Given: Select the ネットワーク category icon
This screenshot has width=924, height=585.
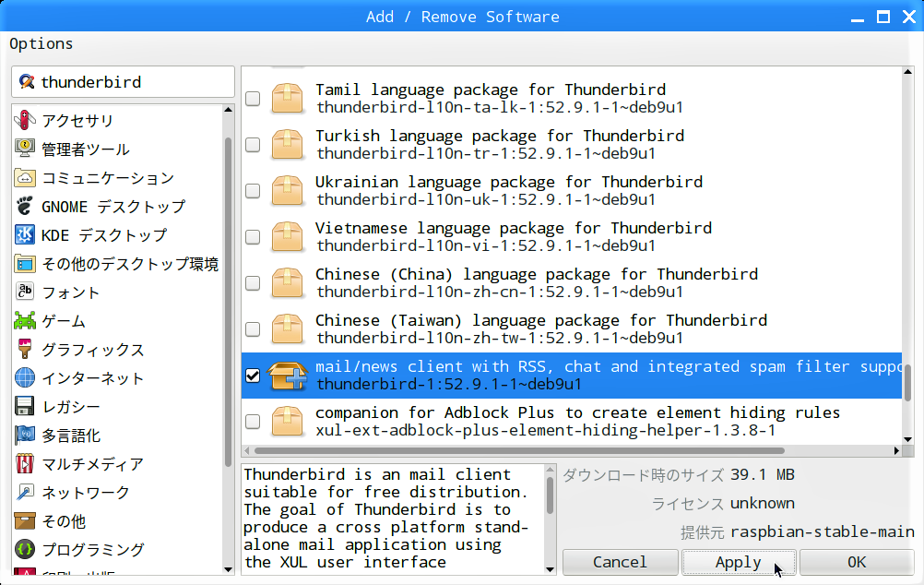Looking at the screenshot, I should (x=25, y=493).
